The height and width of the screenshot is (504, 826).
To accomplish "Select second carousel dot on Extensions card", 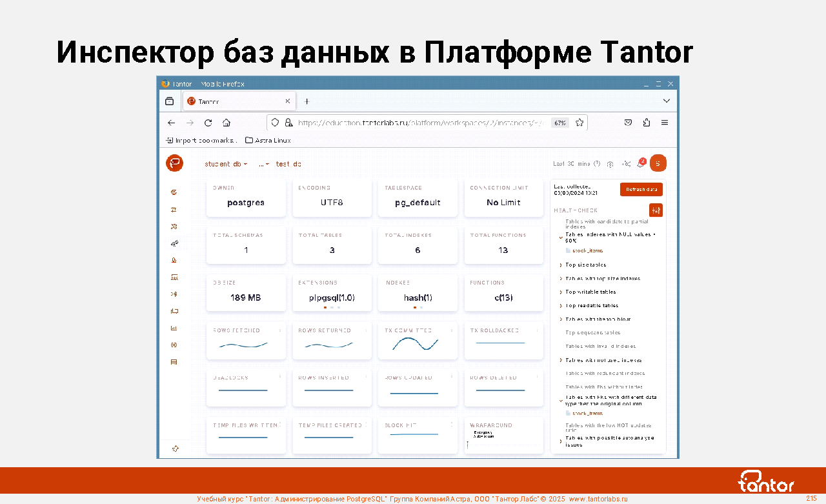I will [332, 308].
